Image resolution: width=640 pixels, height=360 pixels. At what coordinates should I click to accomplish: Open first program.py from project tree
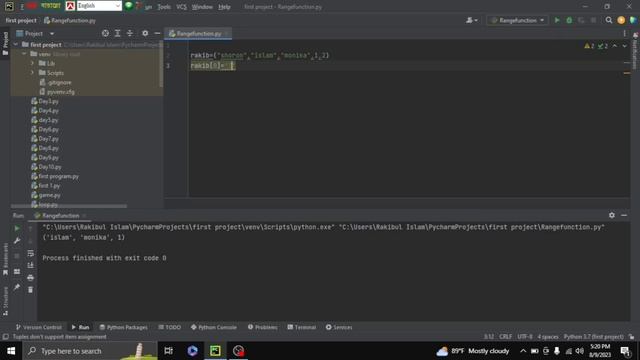[55, 176]
